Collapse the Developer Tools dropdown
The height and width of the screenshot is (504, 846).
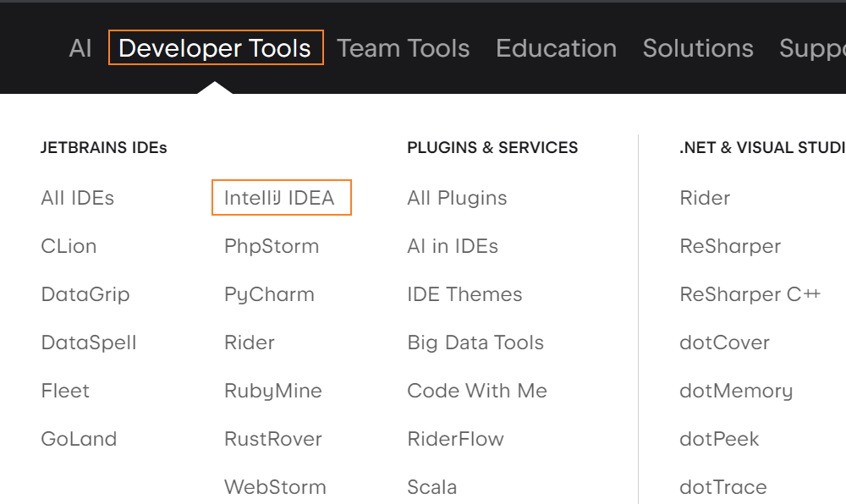pos(215,48)
